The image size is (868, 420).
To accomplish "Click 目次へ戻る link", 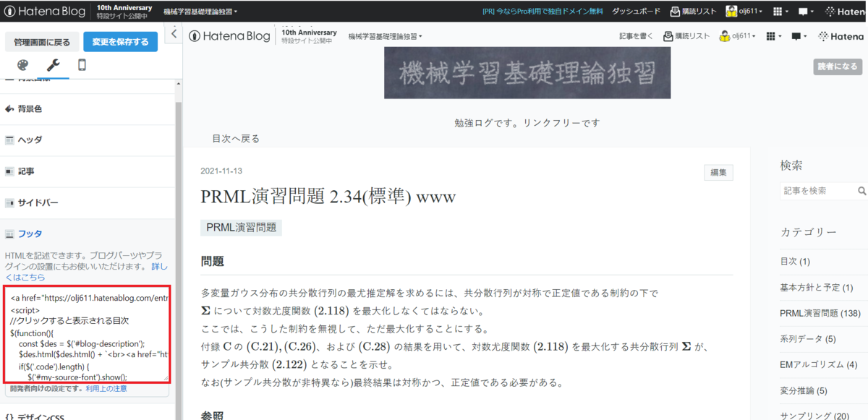I will 235,139.
